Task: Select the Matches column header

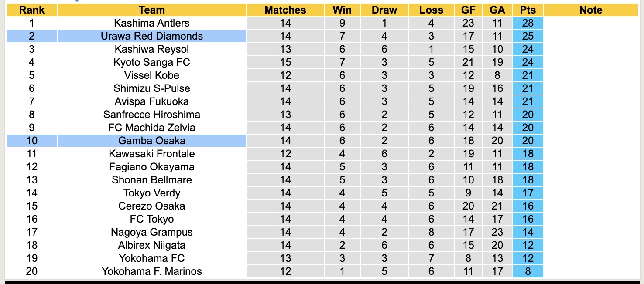Action: click(x=285, y=10)
